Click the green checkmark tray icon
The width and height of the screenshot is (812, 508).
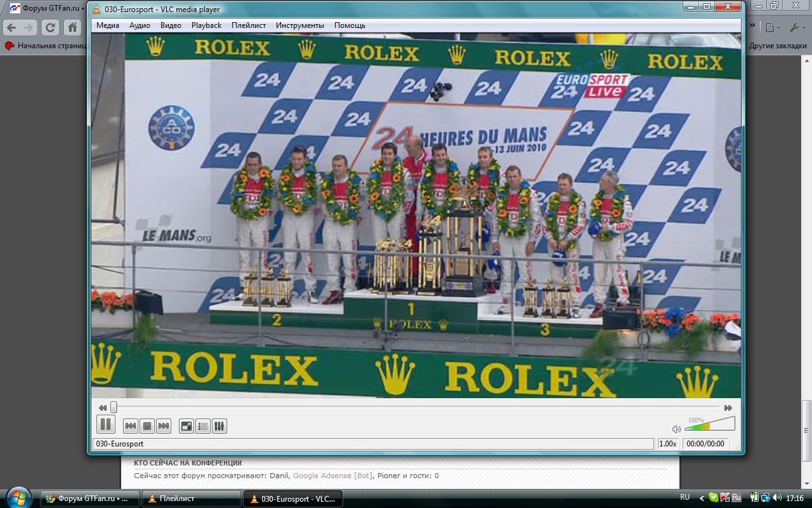click(714, 498)
